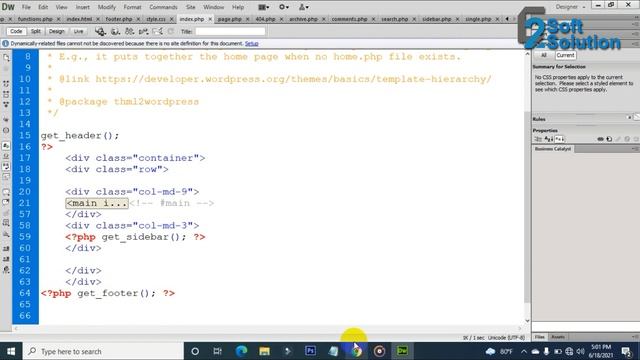Click the code editor scroll-down arrow
The height and width of the screenshot is (360, 640).
tap(527, 321)
